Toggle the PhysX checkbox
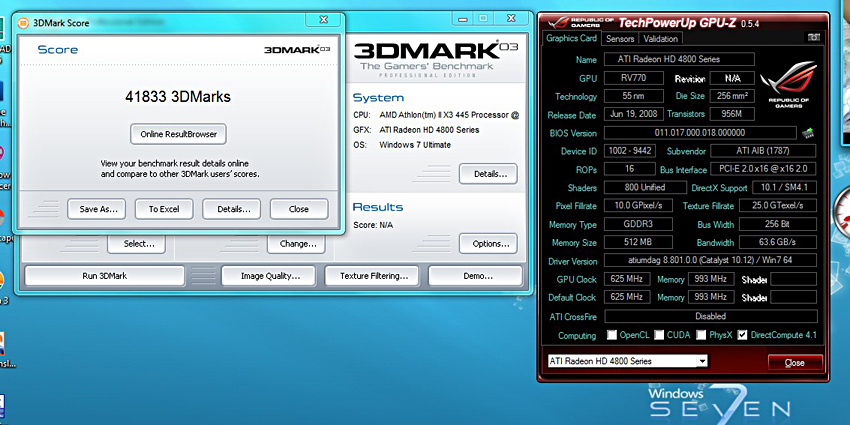Image resolution: width=850 pixels, height=425 pixels. [701, 335]
